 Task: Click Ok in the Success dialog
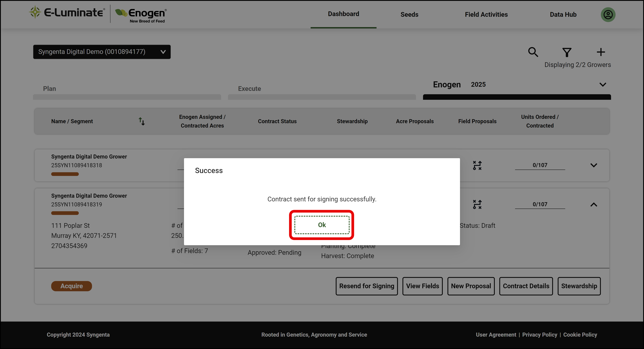pos(322,225)
